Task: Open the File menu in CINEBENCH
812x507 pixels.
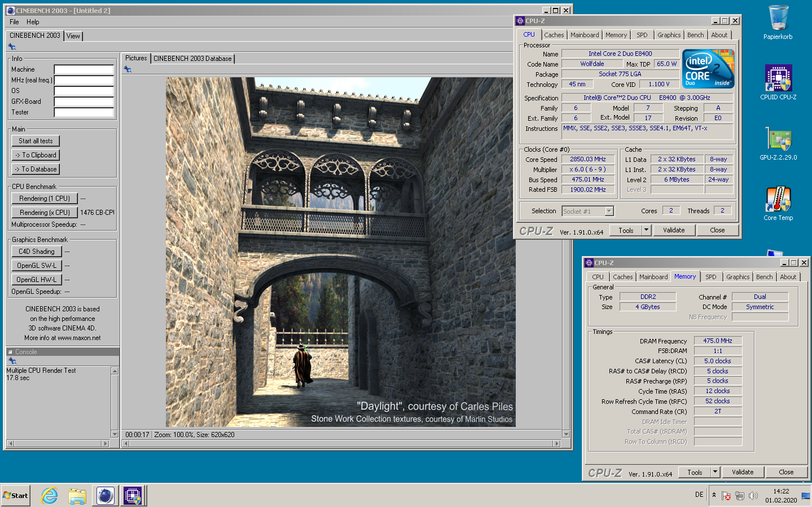Action: click(14, 22)
